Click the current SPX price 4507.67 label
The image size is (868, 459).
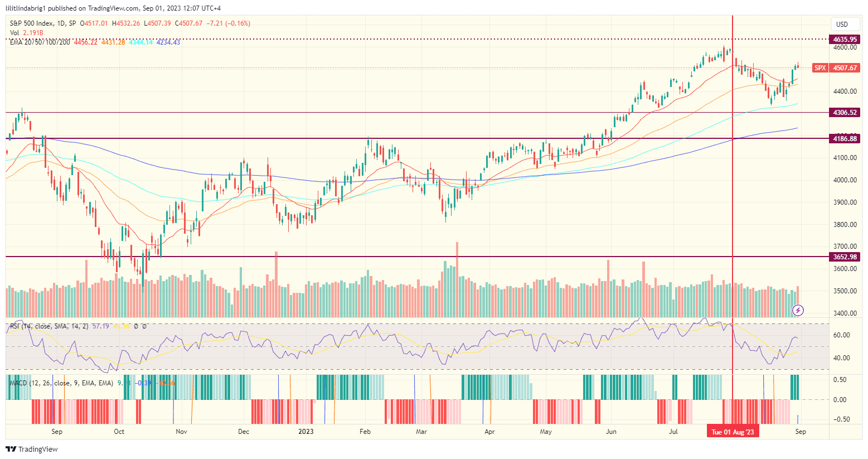point(844,67)
